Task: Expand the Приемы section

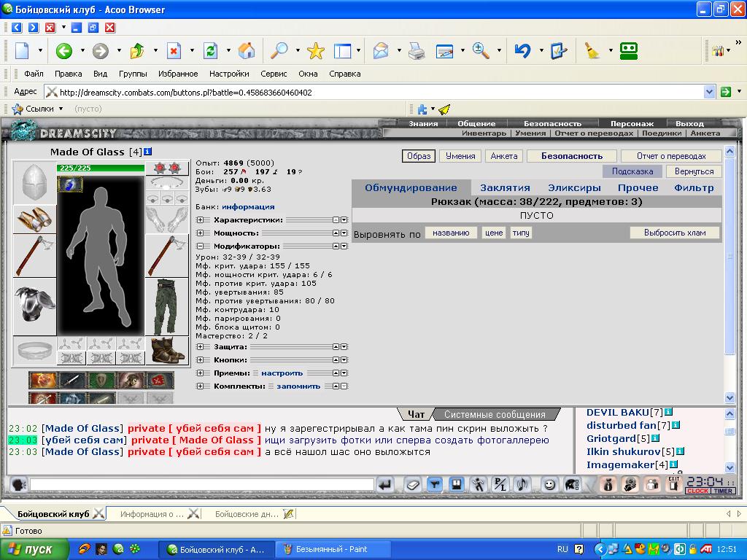Action: (x=200, y=373)
